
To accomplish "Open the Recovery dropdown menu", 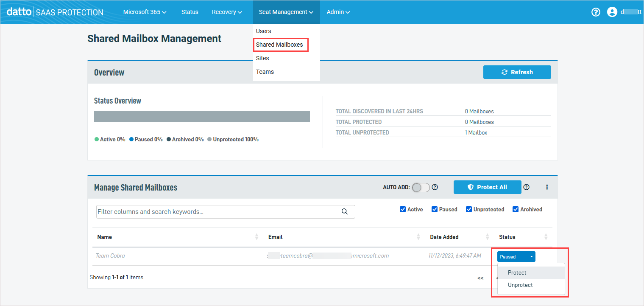I will click(x=227, y=12).
